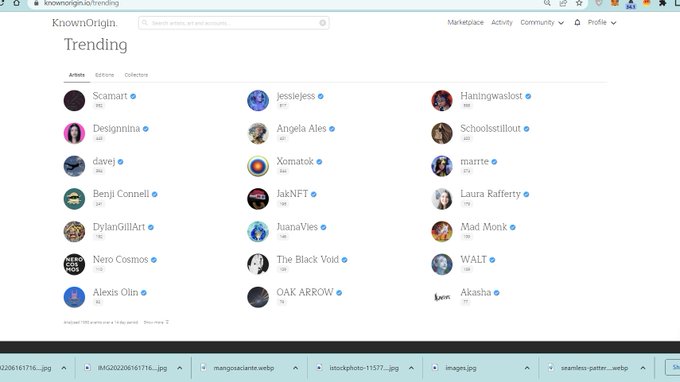The width and height of the screenshot is (680, 382).
Task: Click WALT's blue face avatar
Action: point(442,264)
